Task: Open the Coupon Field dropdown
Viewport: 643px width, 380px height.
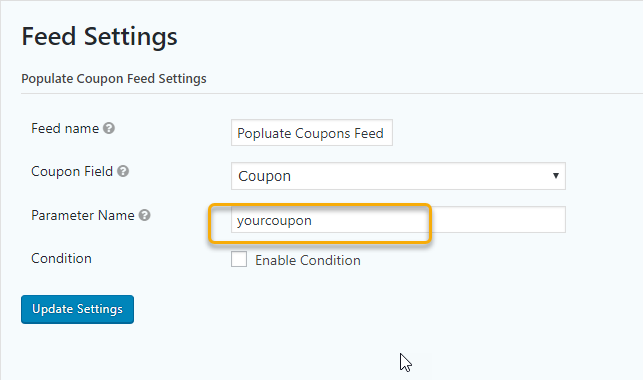Action: tap(398, 176)
